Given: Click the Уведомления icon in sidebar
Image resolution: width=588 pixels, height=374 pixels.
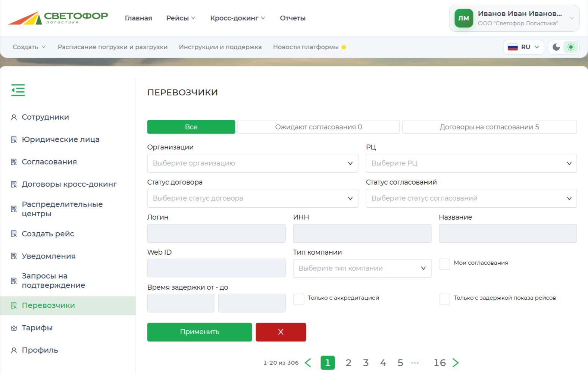Looking at the screenshot, I should [14, 256].
